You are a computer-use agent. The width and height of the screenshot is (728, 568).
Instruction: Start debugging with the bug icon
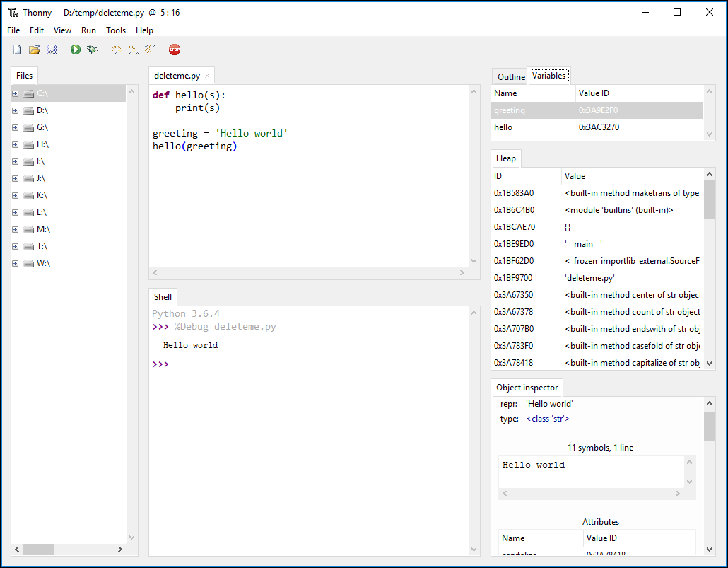pos(93,50)
